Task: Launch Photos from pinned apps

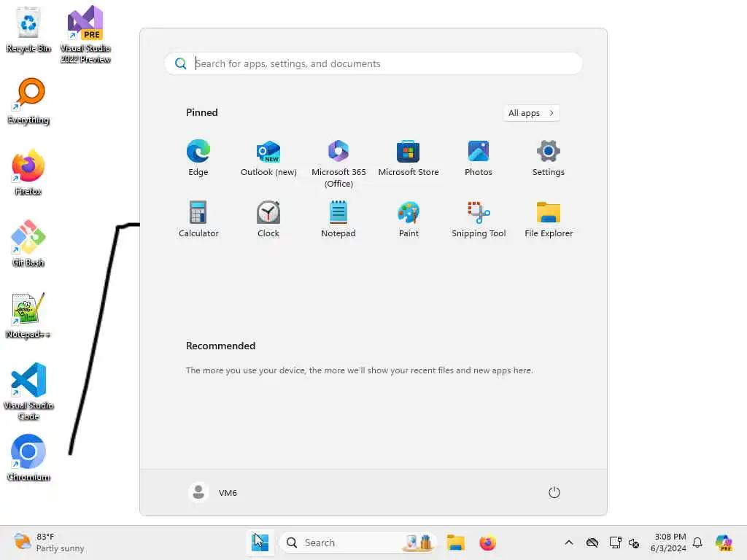Action: 479,158
